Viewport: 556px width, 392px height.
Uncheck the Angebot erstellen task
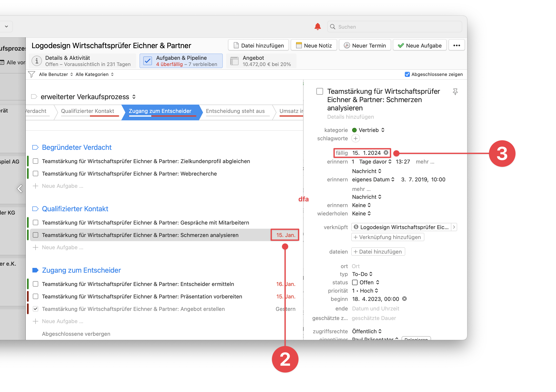[x=36, y=309]
